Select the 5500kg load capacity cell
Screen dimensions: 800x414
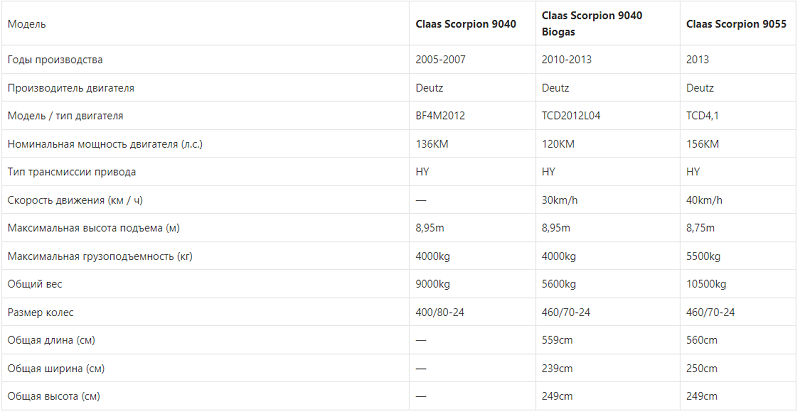click(x=703, y=256)
